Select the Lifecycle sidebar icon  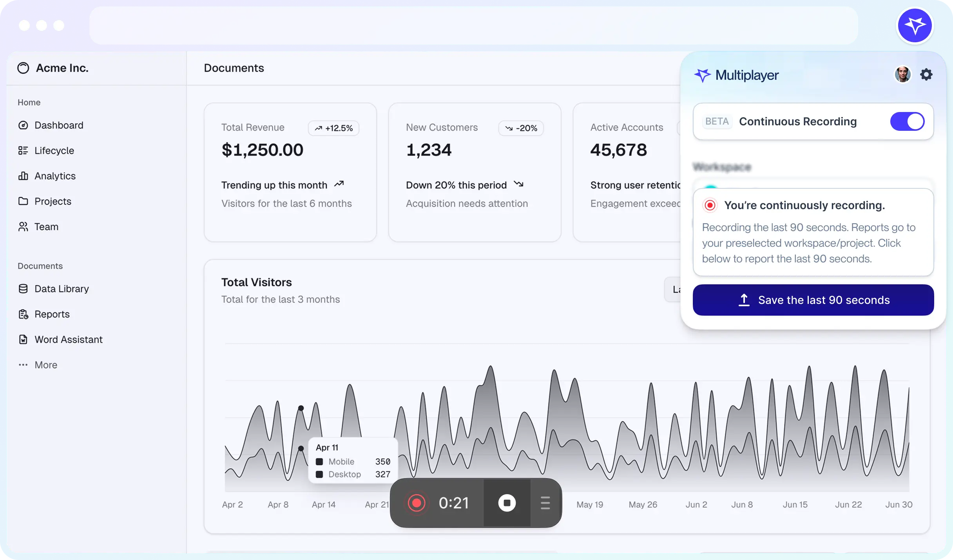click(x=23, y=151)
